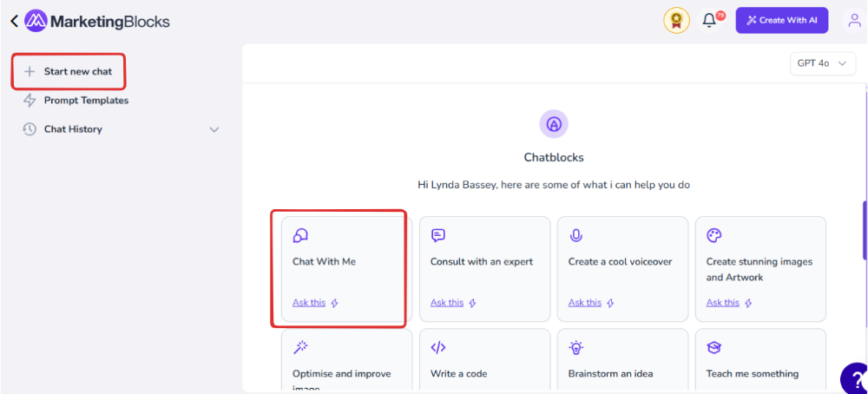
Task: Click the Hi Lynda Bassey greeting text
Action: [x=554, y=185]
